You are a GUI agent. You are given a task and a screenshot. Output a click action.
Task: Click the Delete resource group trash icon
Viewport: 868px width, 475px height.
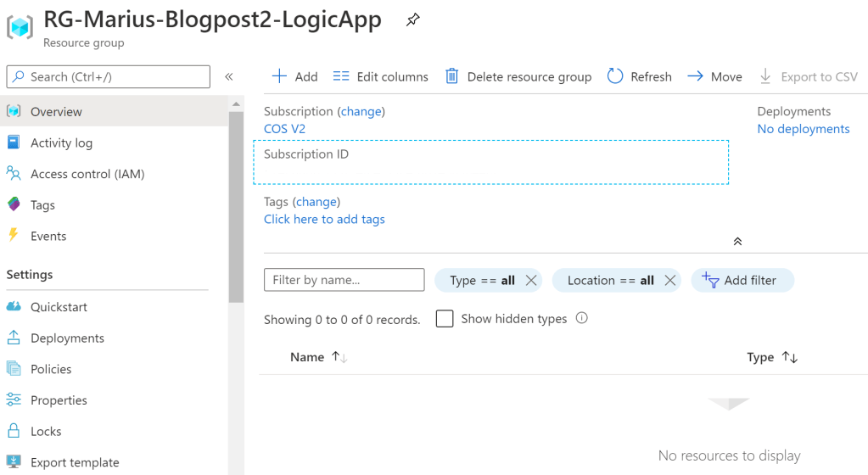point(452,76)
